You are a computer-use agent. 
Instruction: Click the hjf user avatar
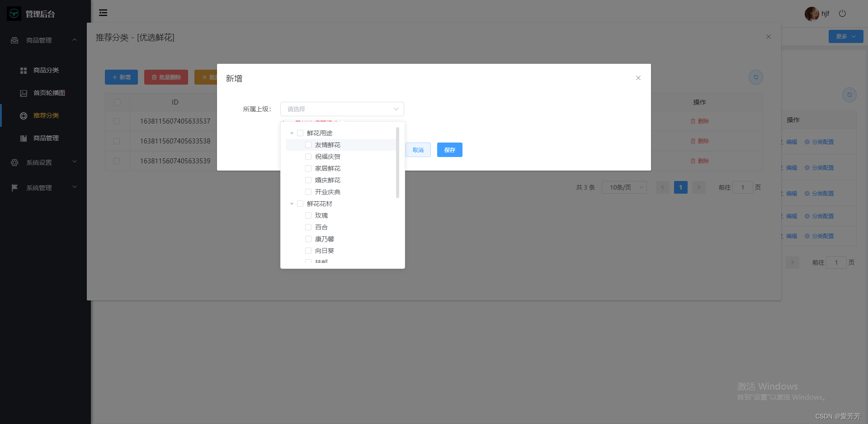click(x=811, y=14)
